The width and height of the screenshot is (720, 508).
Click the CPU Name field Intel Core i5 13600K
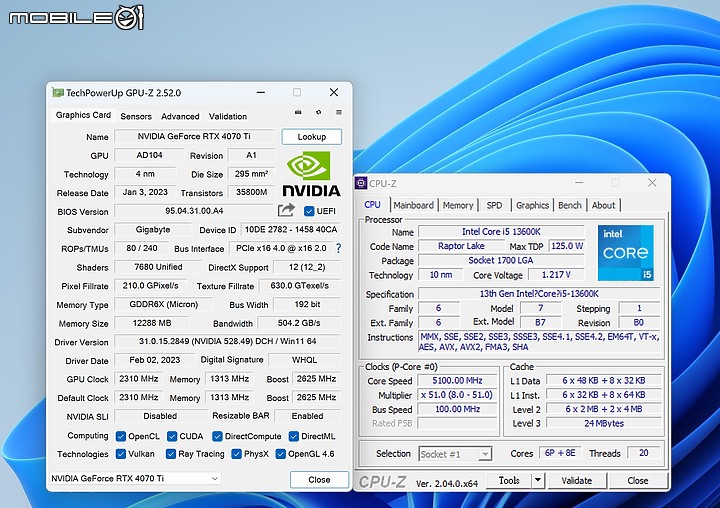pyautogui.click(x=501, y=232)
